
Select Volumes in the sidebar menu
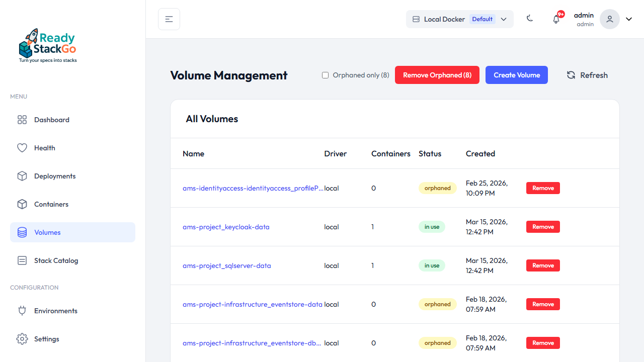click(x=47, y=232)
